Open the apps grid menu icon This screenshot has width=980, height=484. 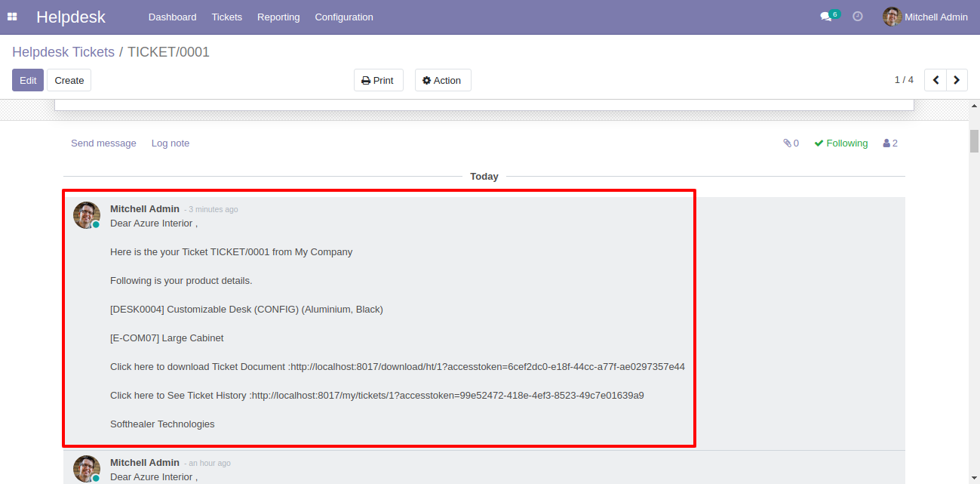12,17
